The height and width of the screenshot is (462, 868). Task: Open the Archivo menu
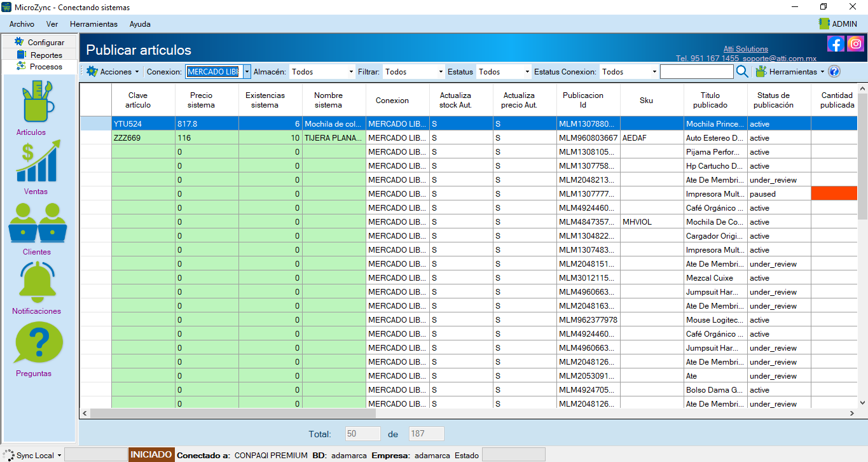[22, 24]
